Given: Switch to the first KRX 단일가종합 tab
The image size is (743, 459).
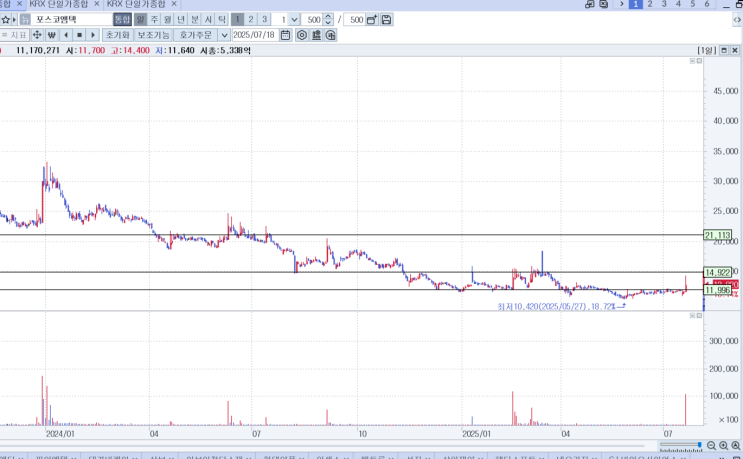Looking at the screenshot, I should click(58, 4).
